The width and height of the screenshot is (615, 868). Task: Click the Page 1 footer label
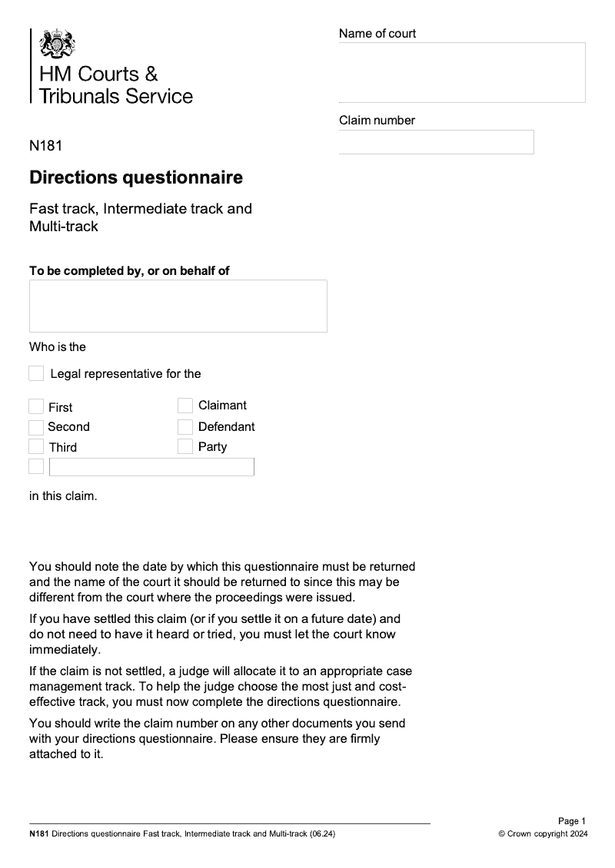click(572, 821)
